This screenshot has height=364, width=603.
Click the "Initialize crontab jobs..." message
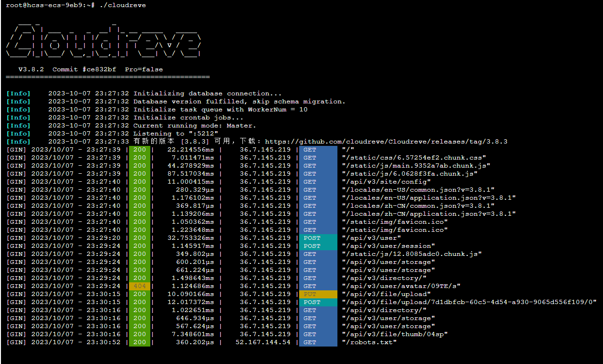pyautogui.click(x=188, y=118)
